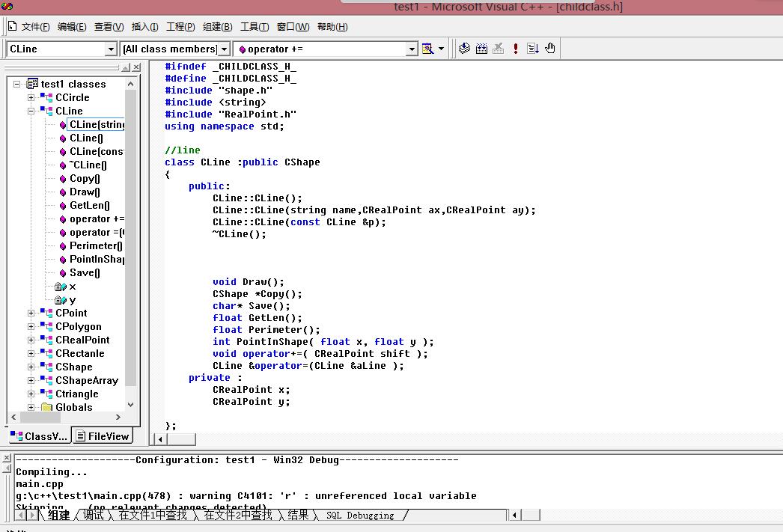Click the document icon left of 文件 menu

coord(13,26)
